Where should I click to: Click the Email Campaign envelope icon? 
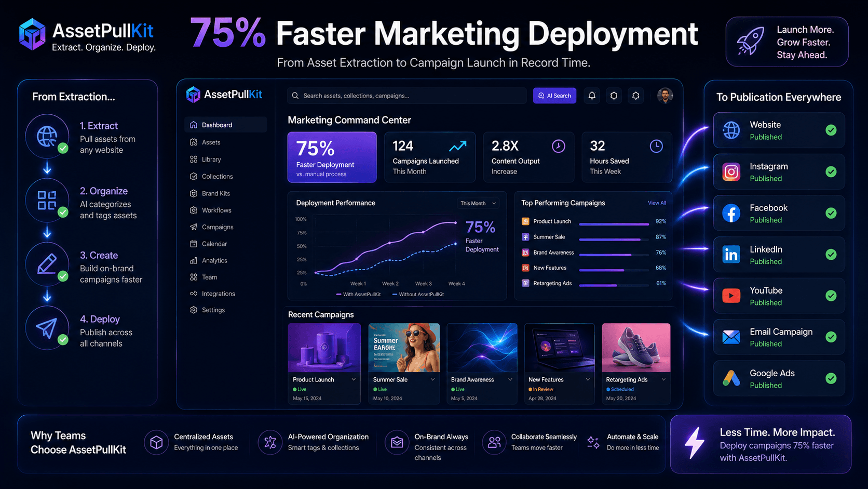(731, 337)
